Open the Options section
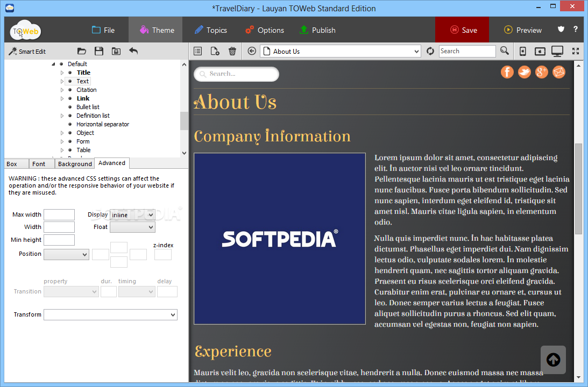This screenshot has height=387, width=588. 264,30
